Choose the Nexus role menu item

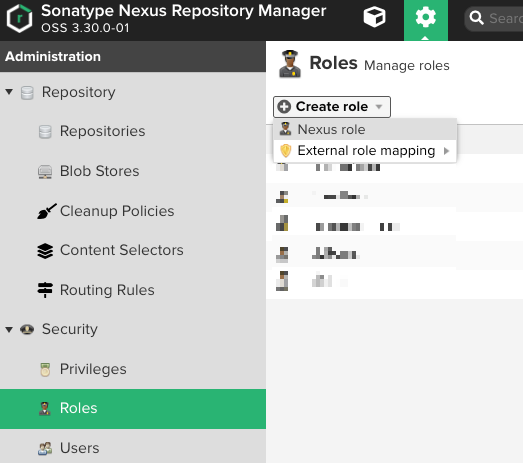[365, 129]
